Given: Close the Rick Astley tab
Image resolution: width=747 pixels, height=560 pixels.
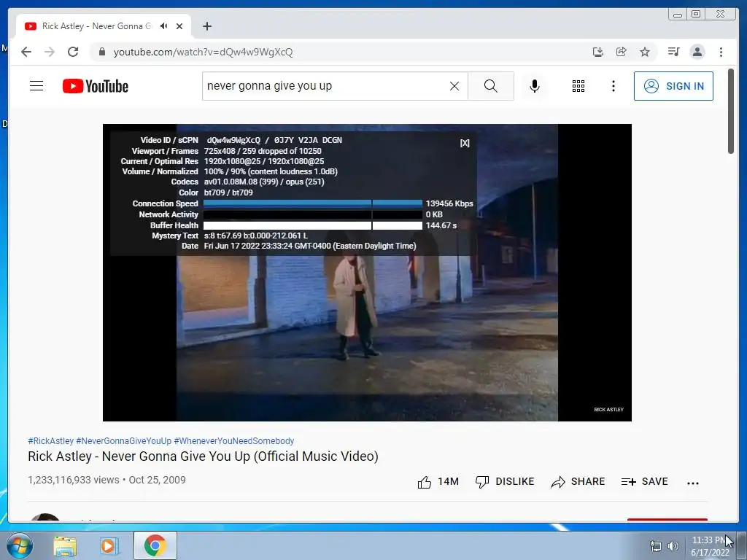Looking at the screenshot, I should tap(179, 26).
